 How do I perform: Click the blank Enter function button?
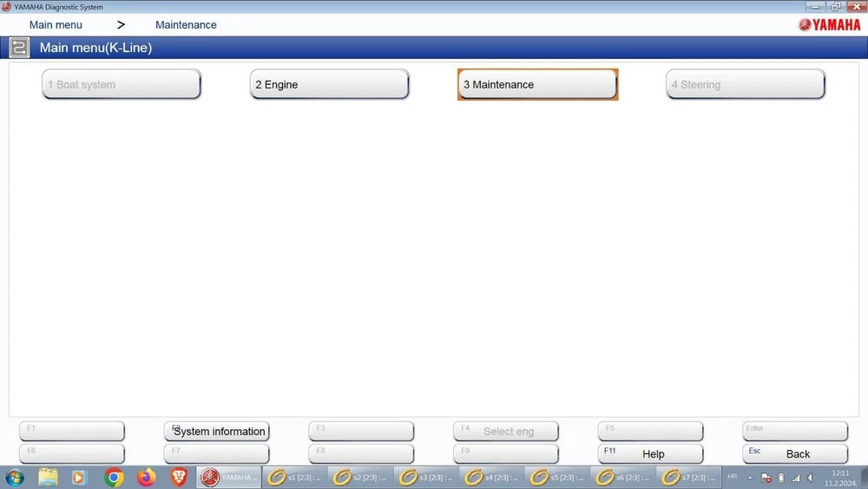tap(795, 431)
